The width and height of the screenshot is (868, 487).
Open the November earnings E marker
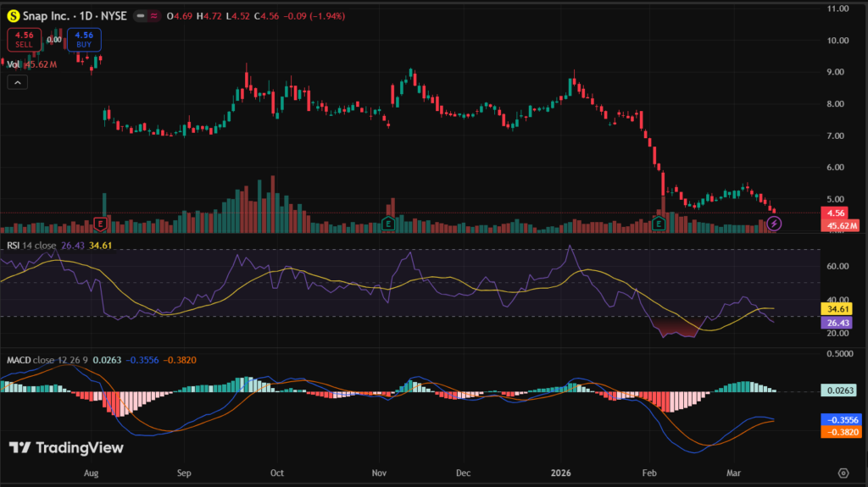pyautogui.click(x=387, y=224)
